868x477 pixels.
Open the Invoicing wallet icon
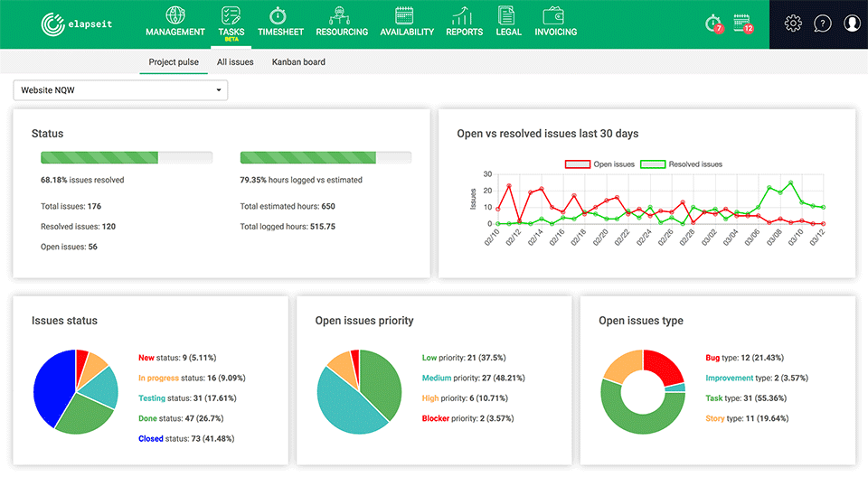(555, 15)
